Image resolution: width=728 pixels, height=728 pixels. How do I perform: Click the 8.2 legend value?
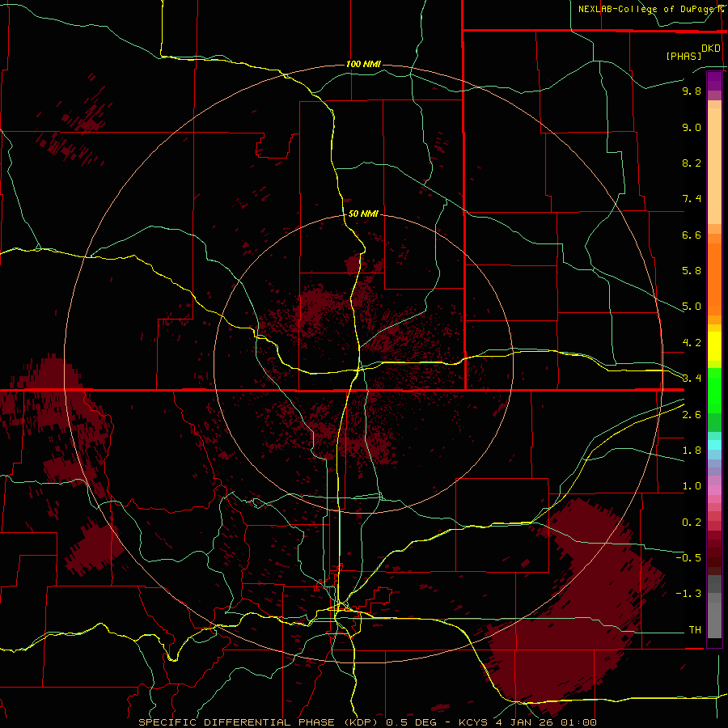tap(692, 163)
